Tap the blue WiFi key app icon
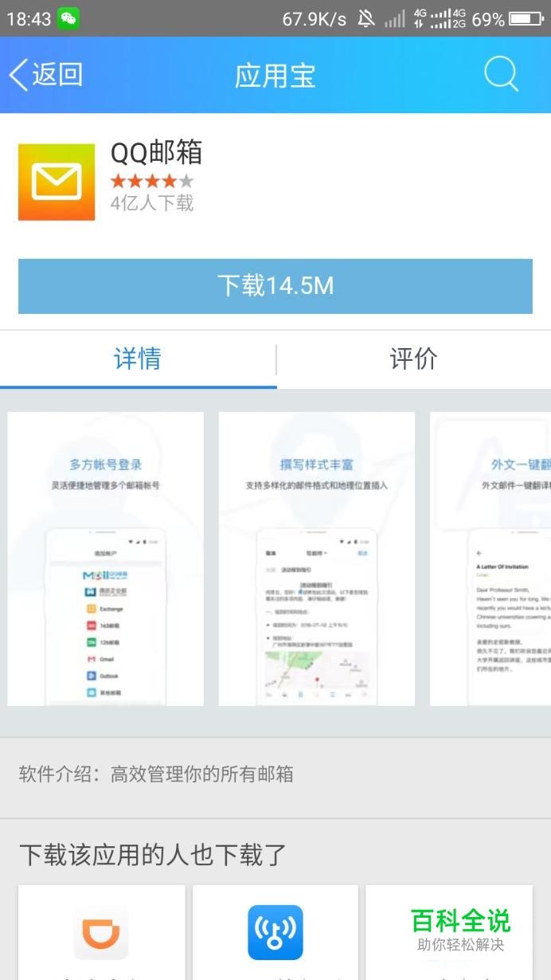The image size is (551, 980). coord(275,932)
